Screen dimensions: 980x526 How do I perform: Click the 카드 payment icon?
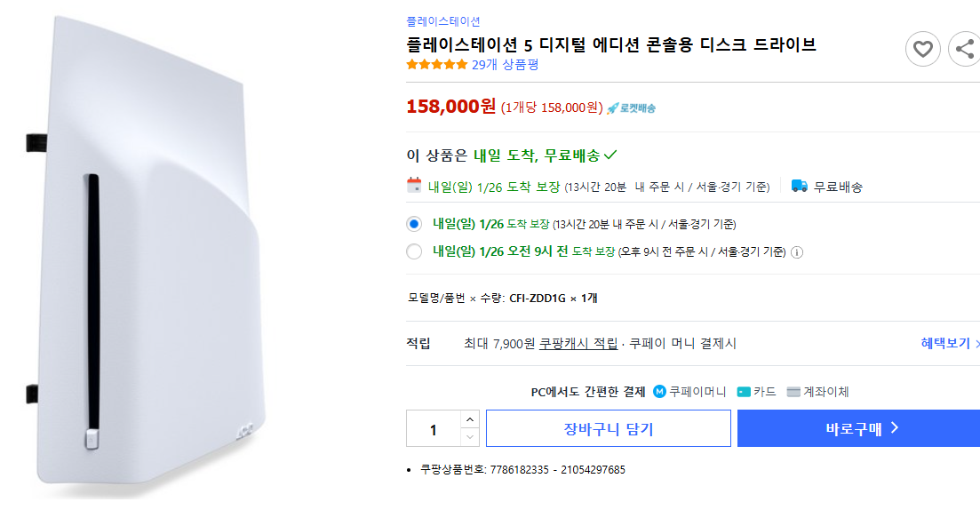click(745, 392)
